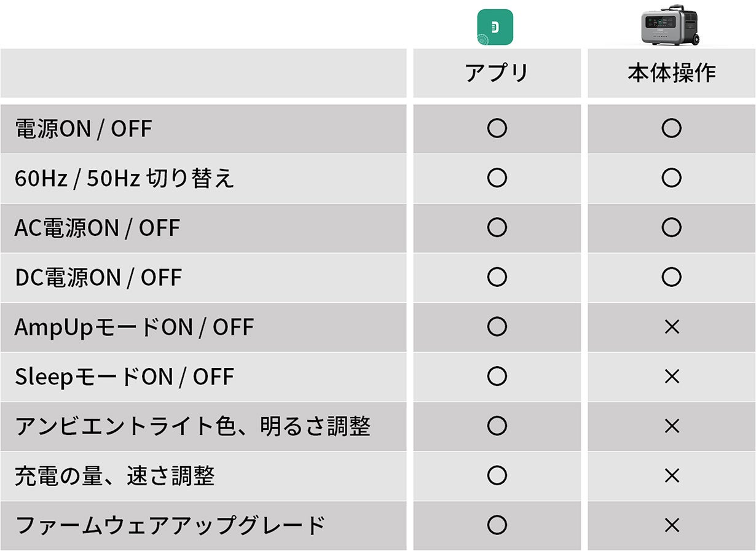The image size is (756, 551).
Task: Click the 本体操作 cross for AmpUpモード
Action: pyautogui.click(x=672, y=327)
